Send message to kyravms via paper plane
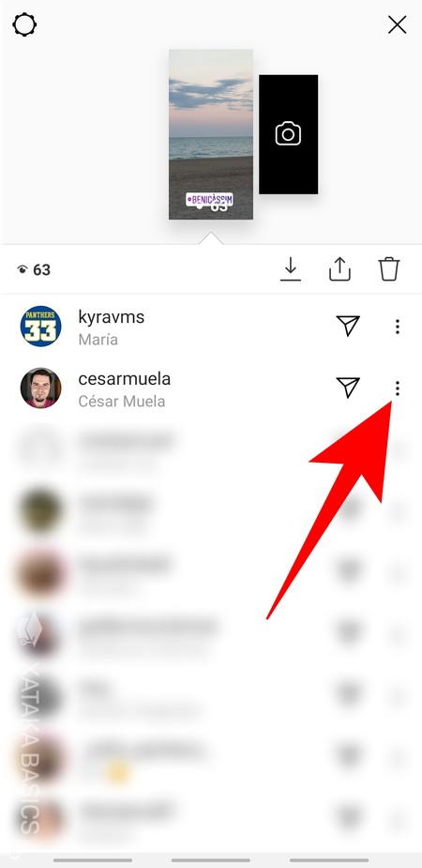Viewport: 422px width, 868px height. [348, 326]
